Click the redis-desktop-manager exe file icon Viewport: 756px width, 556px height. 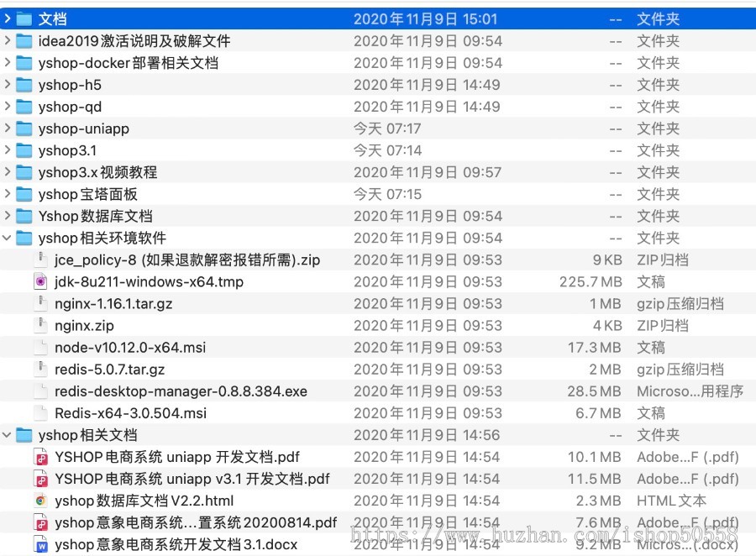[41, 391]
